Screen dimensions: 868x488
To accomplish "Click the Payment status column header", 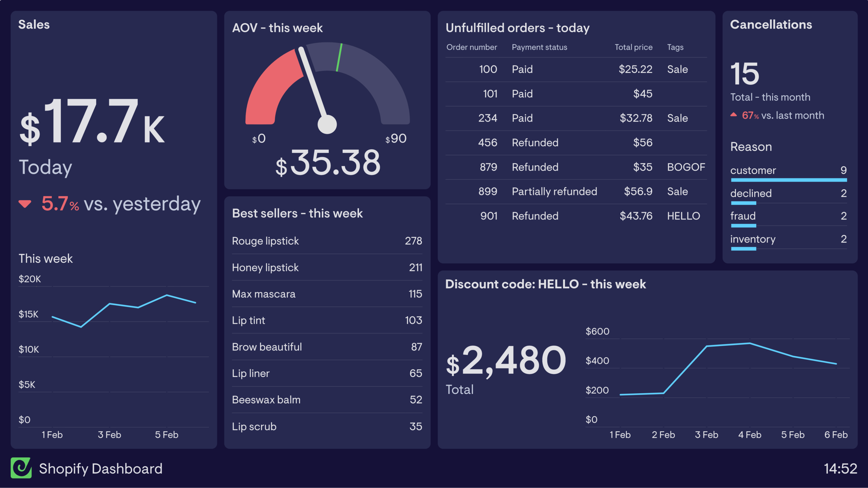I will 539,47.
